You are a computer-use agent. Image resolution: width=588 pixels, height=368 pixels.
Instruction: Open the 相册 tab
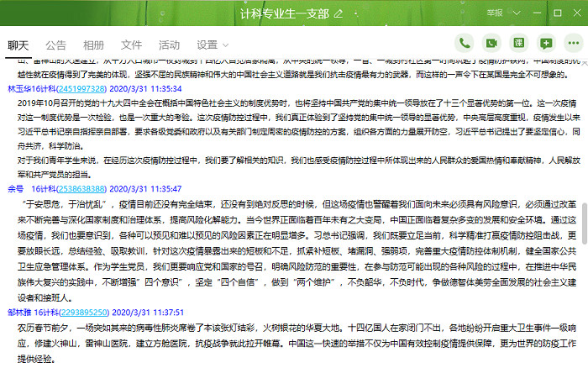tap(94, 45)
